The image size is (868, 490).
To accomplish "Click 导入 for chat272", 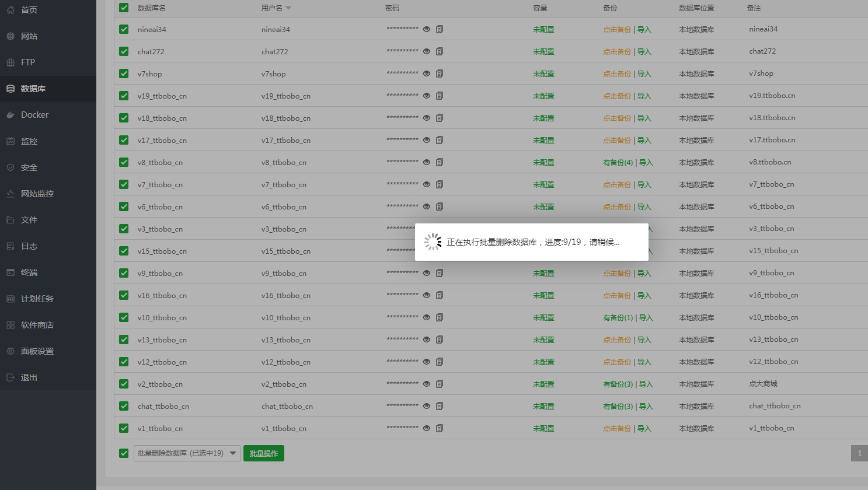I will coord(644,51).
